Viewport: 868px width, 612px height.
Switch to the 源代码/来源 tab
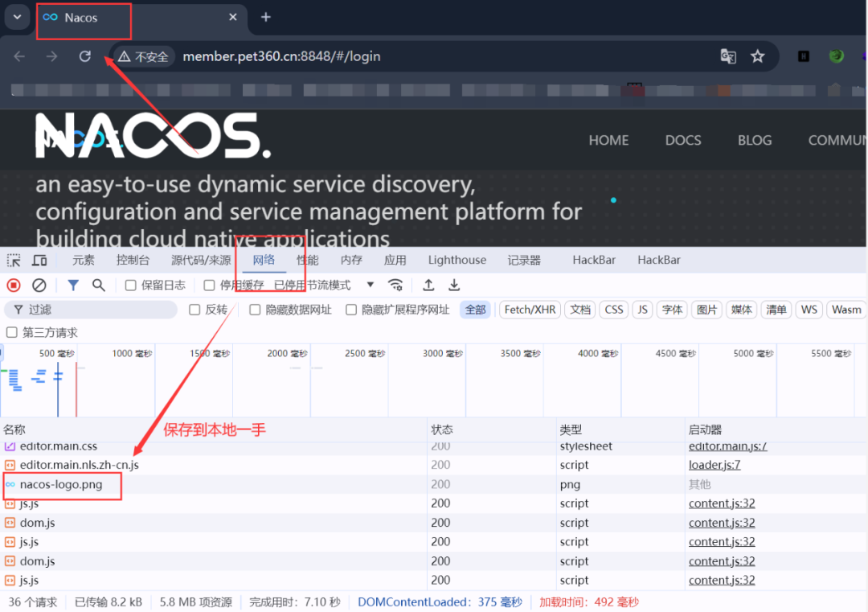pyautogui.click(x=201, y=261)
